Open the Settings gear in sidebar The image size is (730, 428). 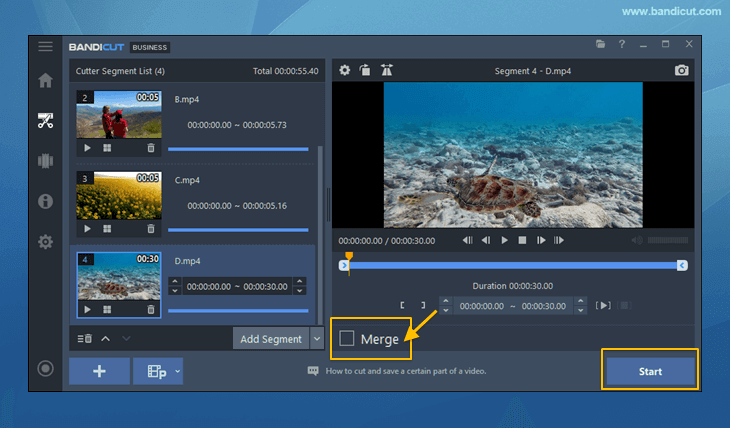[45, 242]
